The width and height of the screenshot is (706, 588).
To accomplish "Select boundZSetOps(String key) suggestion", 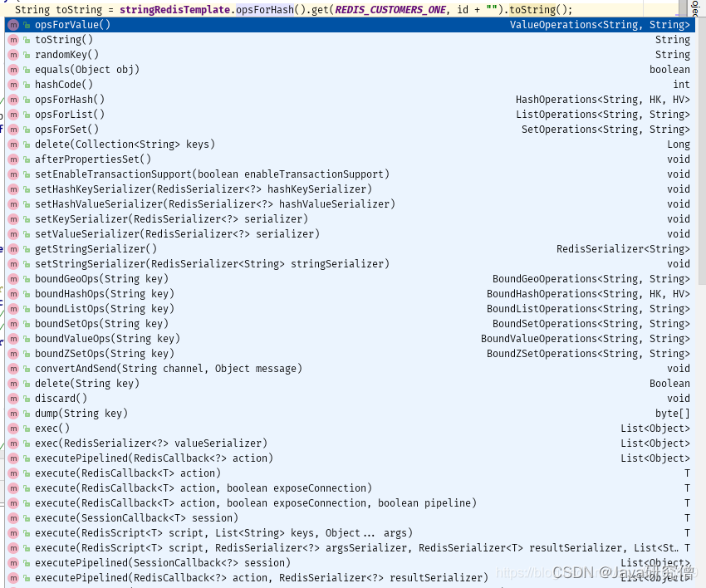I will tap(350, 354).
